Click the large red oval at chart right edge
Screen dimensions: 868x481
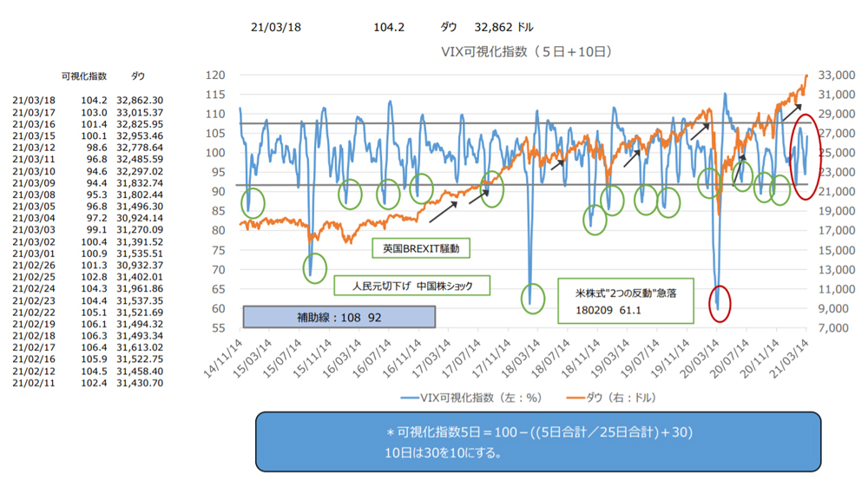coord(805,156)
